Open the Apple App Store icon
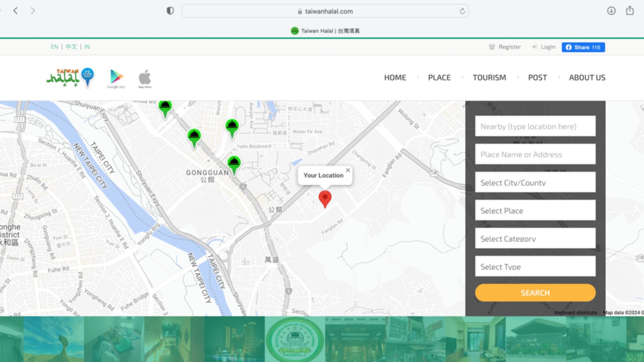The image size is (644, 362). (x=145, y=79)
